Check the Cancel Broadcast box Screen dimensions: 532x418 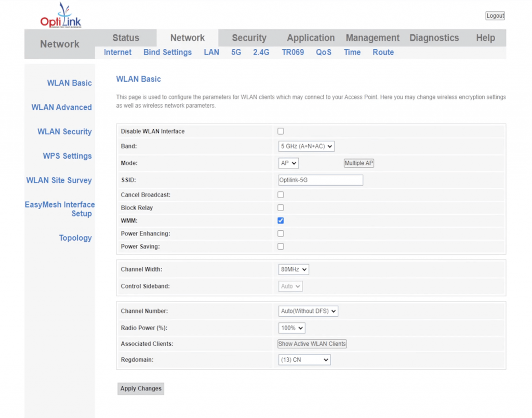pos(281,194)
